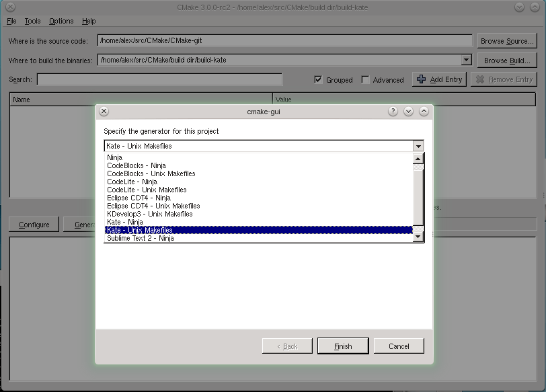The width and height of the screenshot is (546, 392).
Task: Open the File menu
Action: 11,21
